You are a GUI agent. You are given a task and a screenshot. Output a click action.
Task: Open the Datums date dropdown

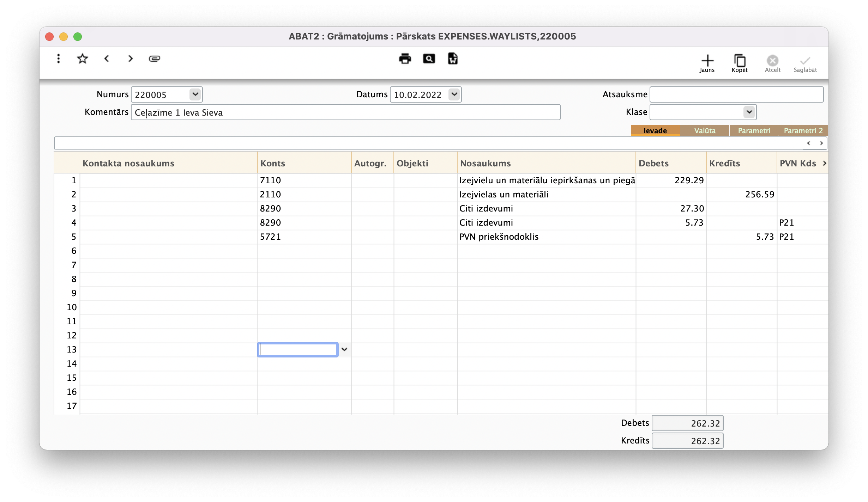454,94
